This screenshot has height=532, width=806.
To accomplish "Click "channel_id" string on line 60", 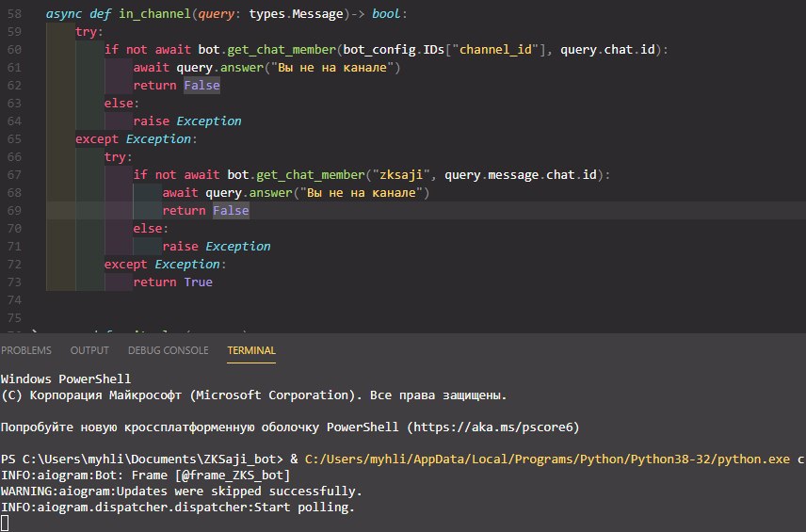I will click(x=495, y=49).
